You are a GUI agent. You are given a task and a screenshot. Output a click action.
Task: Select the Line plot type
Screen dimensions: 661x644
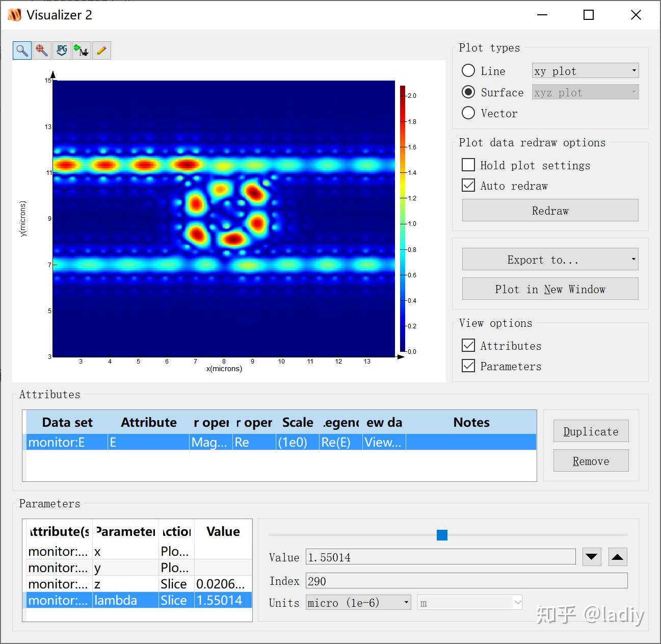click(x=468, y=71)
